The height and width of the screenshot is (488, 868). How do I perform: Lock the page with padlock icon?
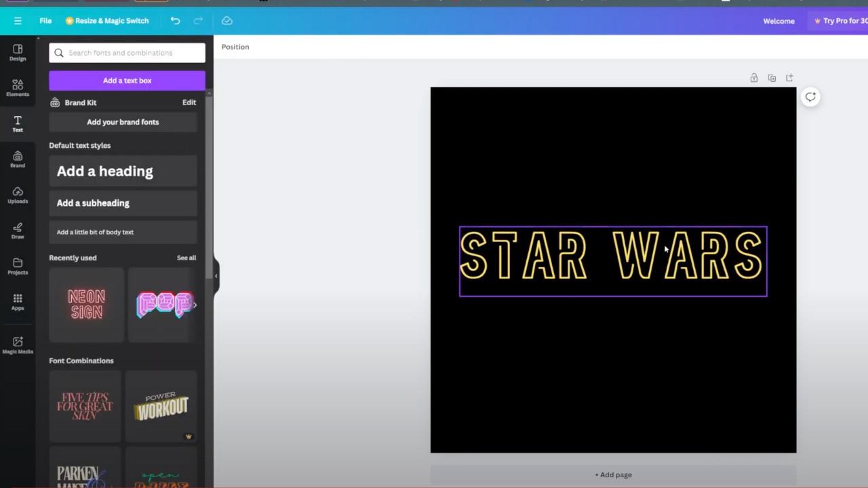(x=754, y=78)
